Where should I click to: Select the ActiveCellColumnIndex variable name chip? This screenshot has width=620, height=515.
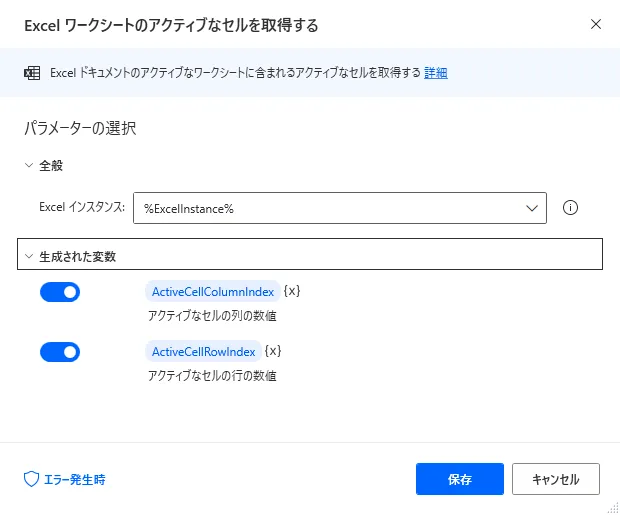[x=211, y=292]
